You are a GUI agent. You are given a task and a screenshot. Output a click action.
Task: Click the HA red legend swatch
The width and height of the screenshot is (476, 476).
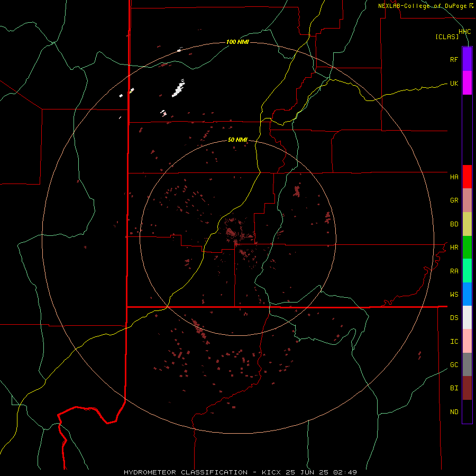tap(467, 177)
